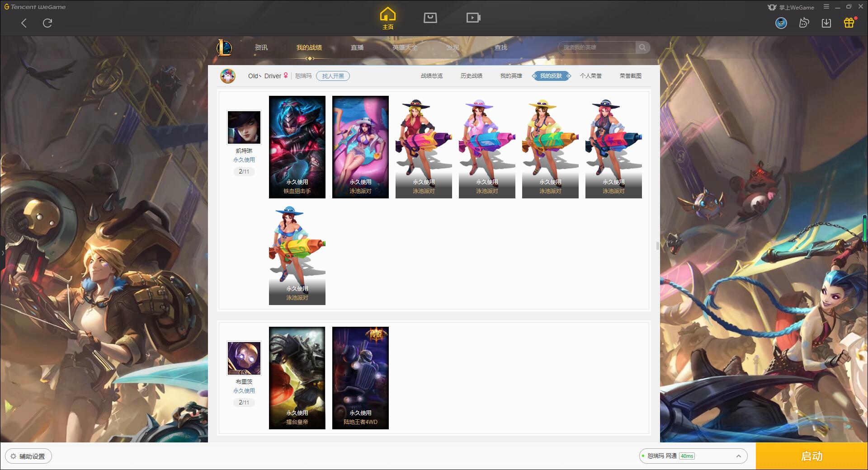This screenshot has width=868, height=470.
Task: Open the 陆地王者4WD skin card
Action: (x=360, y=378)
